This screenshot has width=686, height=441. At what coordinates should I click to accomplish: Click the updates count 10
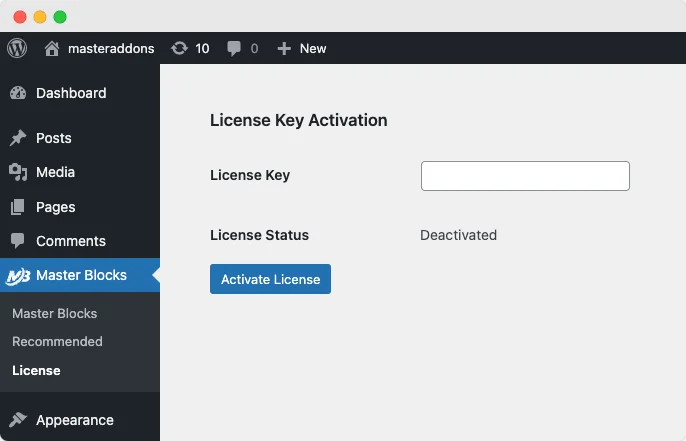(202, 48)
